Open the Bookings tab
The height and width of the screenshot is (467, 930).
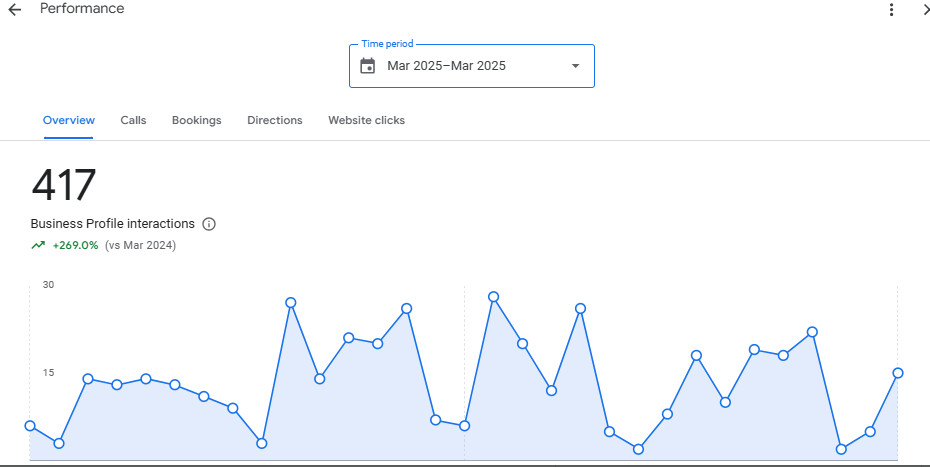pyautogui.click(x=196, y=120)
